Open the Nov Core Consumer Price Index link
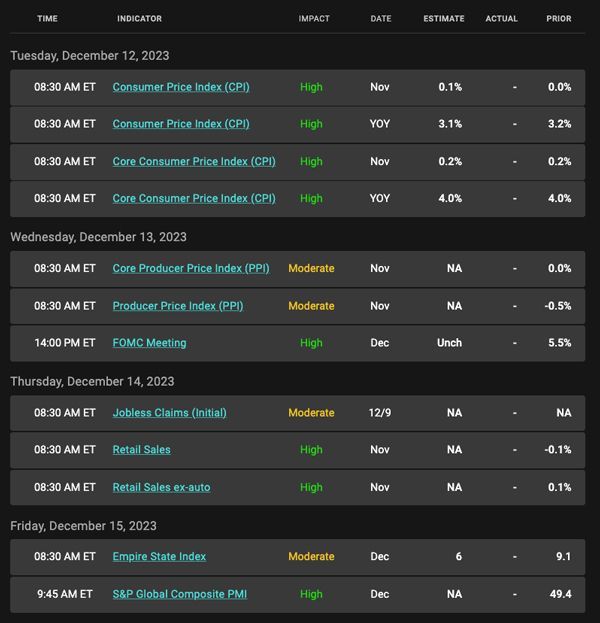The height and width of the screenshot is (623, 600). coord(194,161)
